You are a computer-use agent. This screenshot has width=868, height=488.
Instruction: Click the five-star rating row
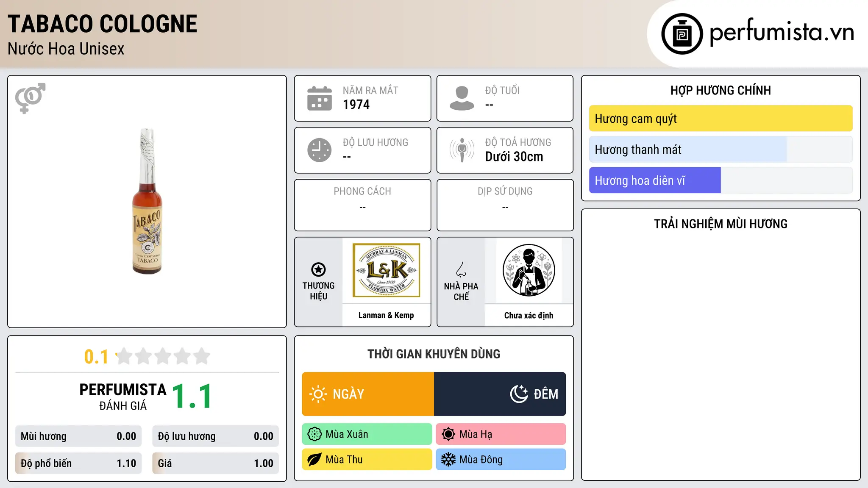coord(163,356)
